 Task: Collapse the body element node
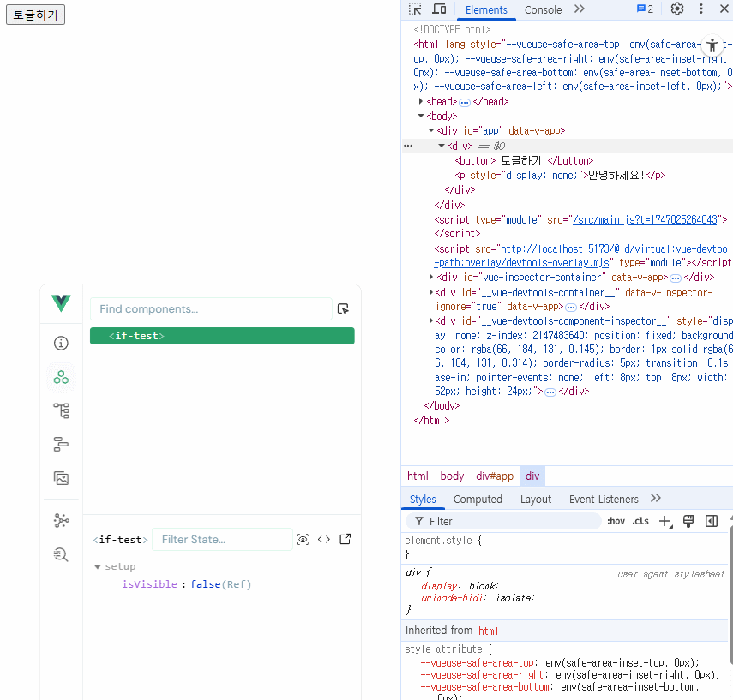coord(421,116)
